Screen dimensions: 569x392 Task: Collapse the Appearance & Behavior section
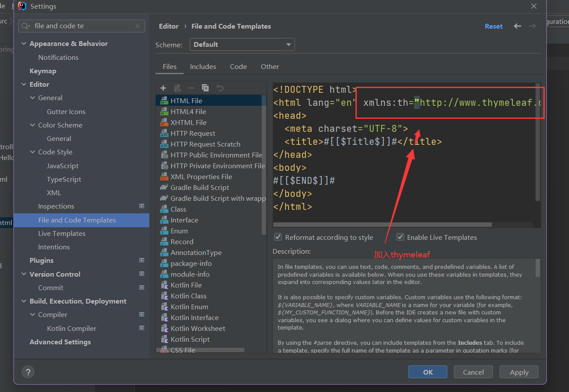pyautogui.click(x=24, y=44)
